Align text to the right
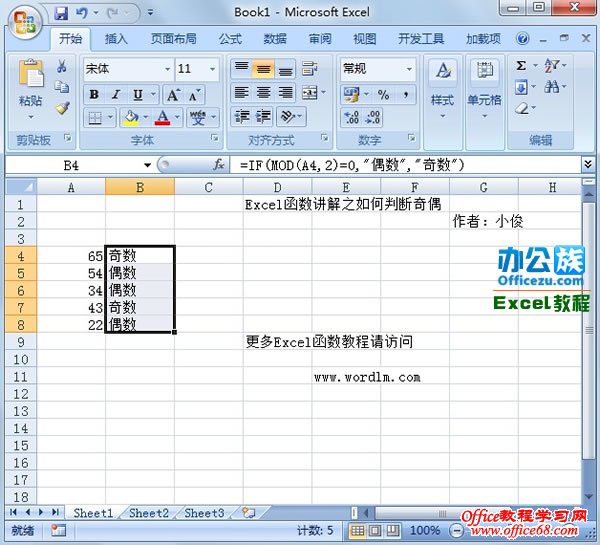This screenshot has height=545, width=600. coord(285,93)
